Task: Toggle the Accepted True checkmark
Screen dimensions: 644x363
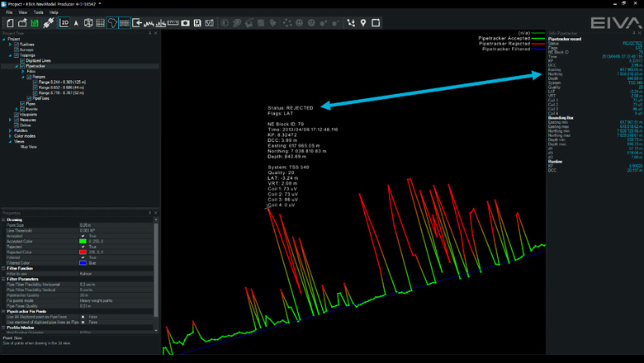Action: 83,236
